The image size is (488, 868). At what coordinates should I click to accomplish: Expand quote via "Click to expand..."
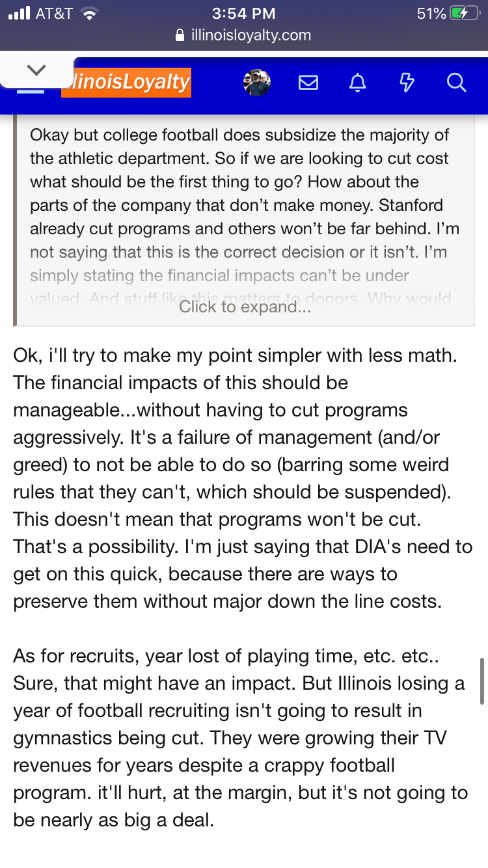coord(245,306)
